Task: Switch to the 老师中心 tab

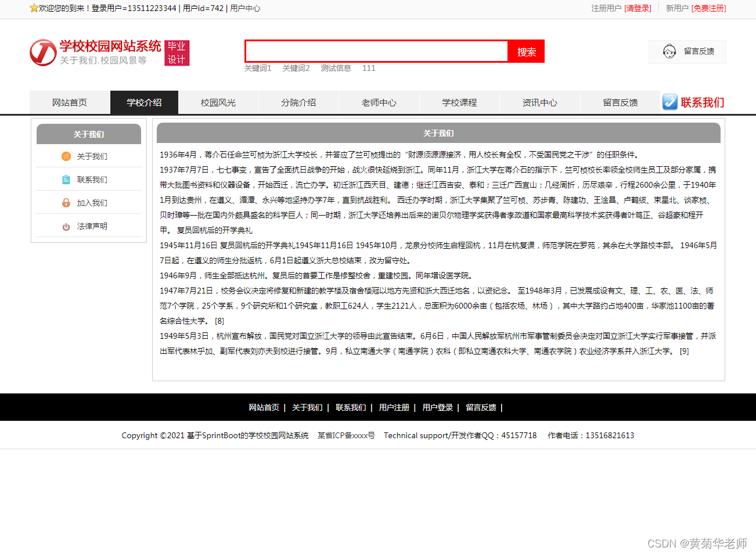Action: pos(379,102)
